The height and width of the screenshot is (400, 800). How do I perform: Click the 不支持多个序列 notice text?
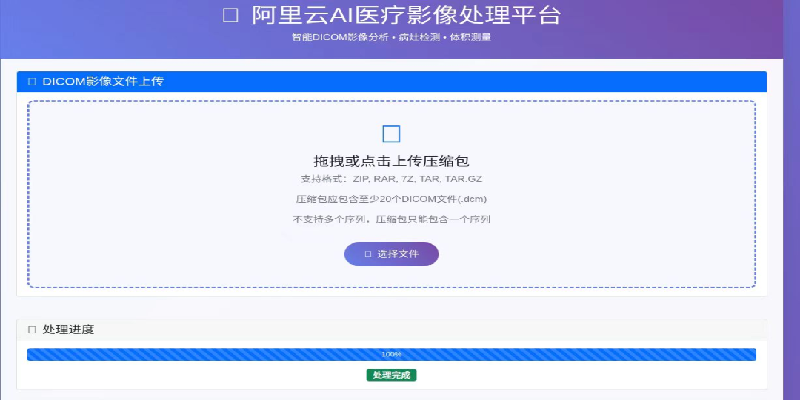pos(391,218)
